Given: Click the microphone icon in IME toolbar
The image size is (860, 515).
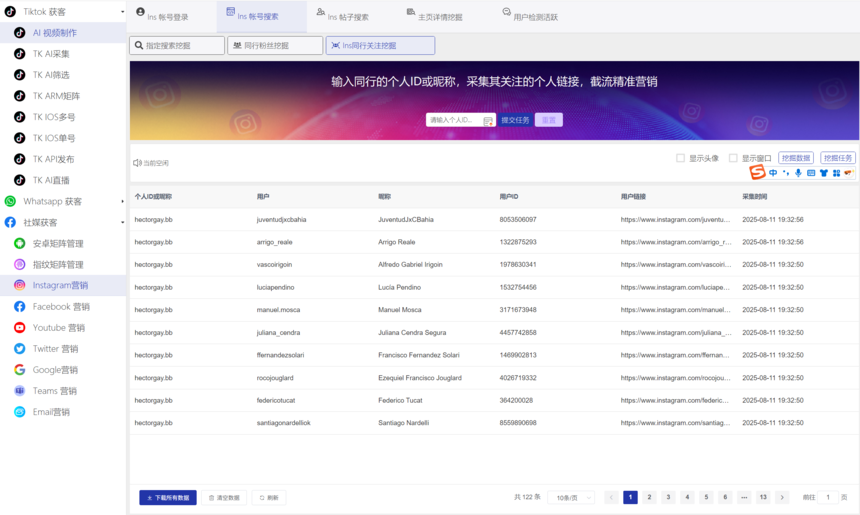Looking at the screenshot, I should point(798,173).
